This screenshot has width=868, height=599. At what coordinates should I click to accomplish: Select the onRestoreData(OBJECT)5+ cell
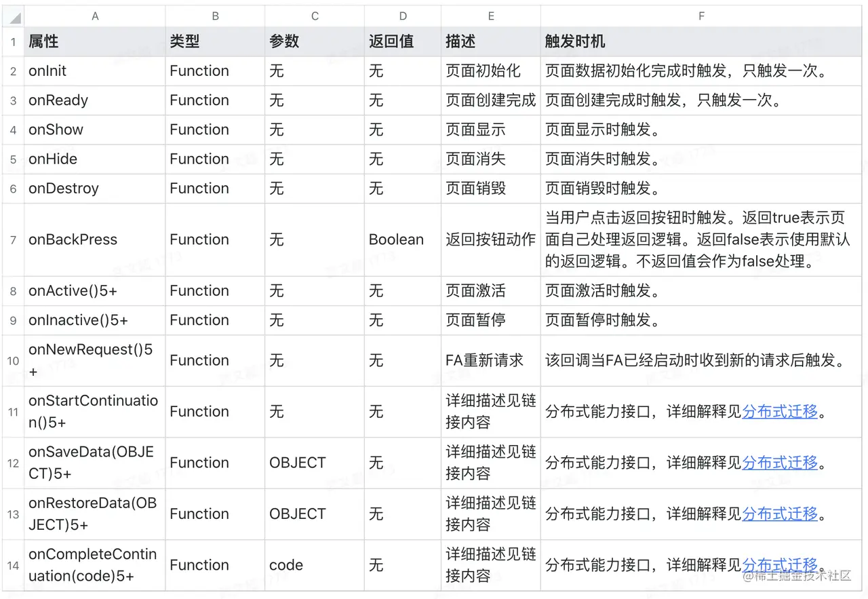click(x=95, y=514)
